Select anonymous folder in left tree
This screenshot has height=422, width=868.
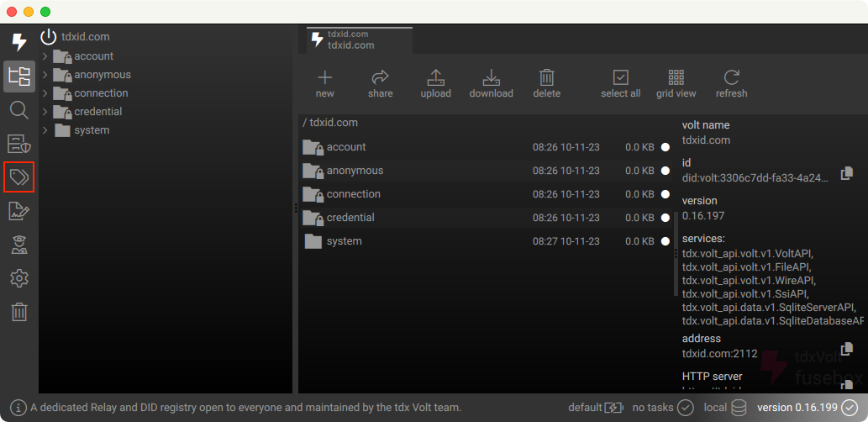click(103, 74)
